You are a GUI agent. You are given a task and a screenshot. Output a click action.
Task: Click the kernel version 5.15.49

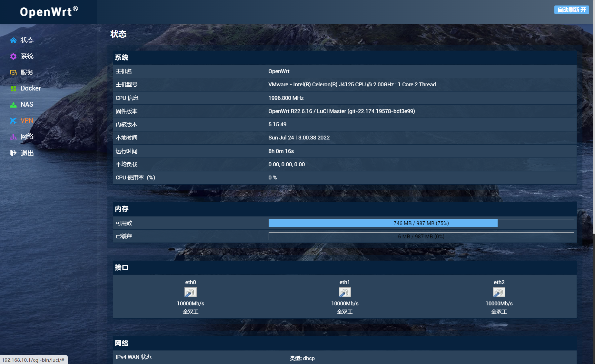click(x=277, y=124)
